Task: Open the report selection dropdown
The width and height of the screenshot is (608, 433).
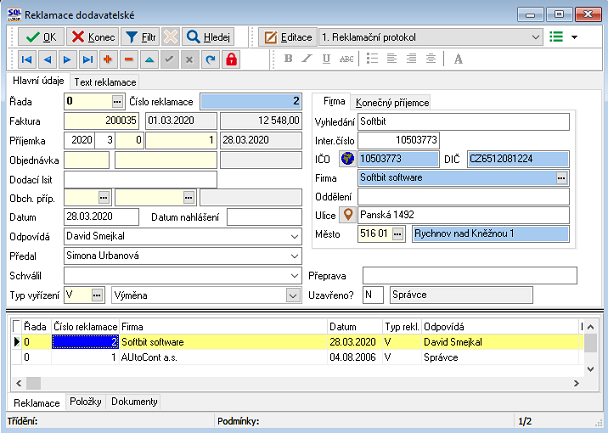Action: click(535, 37)
